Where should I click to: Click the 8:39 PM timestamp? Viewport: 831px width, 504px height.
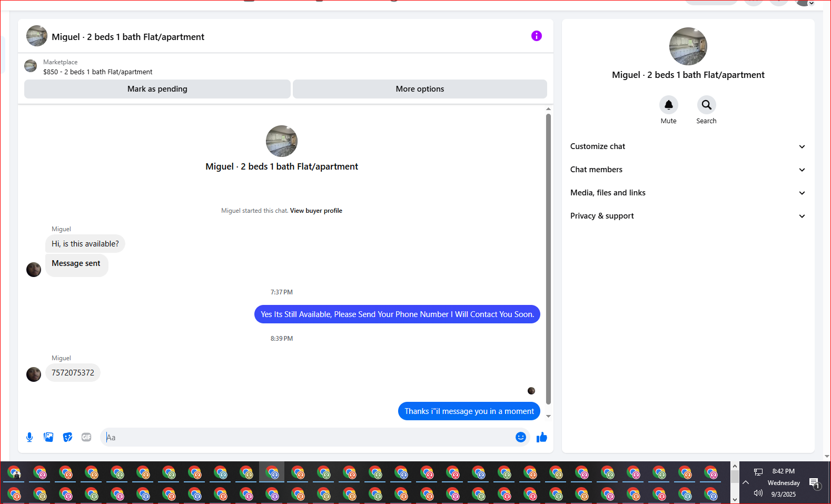(x=282, y=339)
